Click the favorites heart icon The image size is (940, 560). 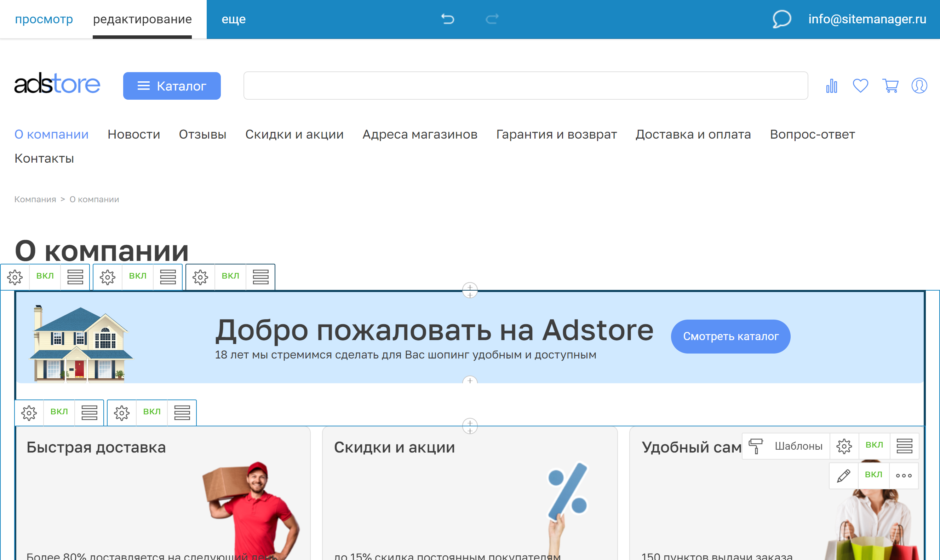click(861, 86)
